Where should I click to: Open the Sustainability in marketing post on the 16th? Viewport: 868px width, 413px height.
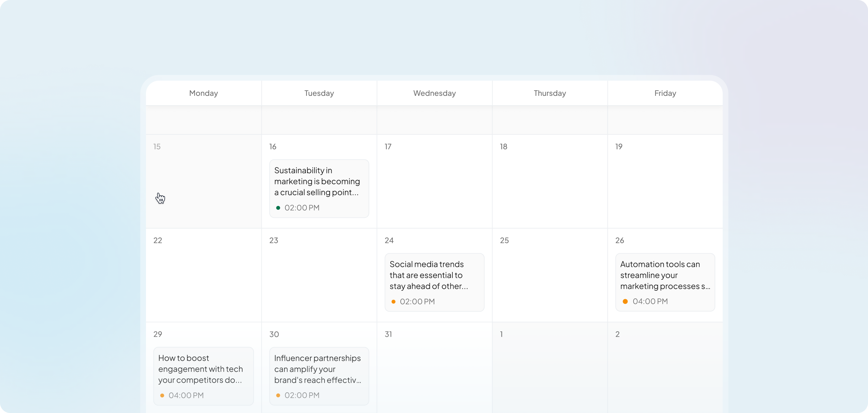[319, 188]
